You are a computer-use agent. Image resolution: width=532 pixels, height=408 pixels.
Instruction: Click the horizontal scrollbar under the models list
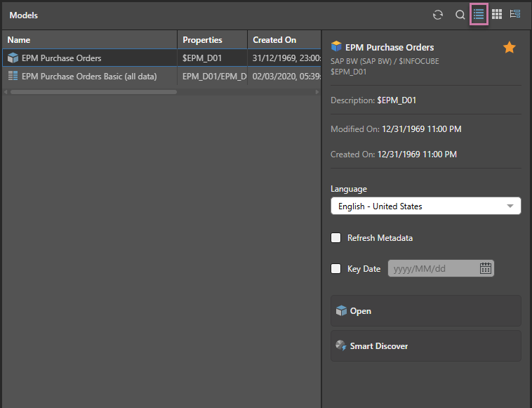(91, 92)
